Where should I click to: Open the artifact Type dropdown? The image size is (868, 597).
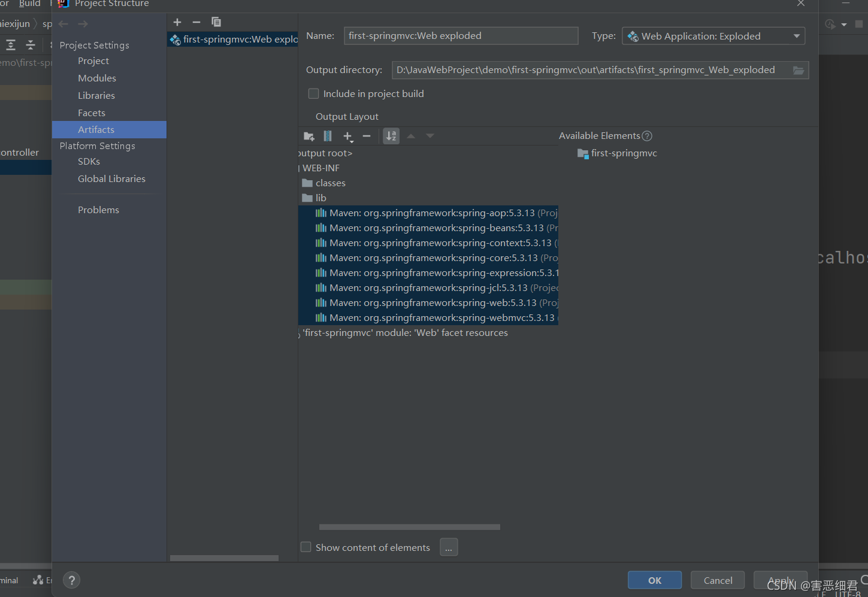pos(713,36)
